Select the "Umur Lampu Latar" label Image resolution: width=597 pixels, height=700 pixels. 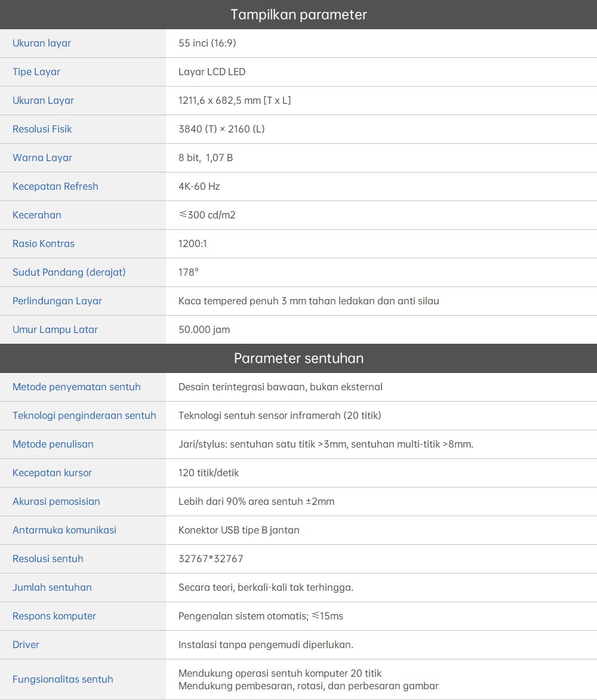pyautogui.click(x=55, y=329)
